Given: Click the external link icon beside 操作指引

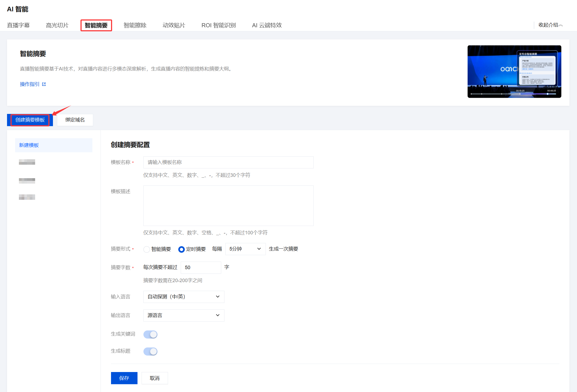Looking at the screenshot, I should (x=44, y=84).
